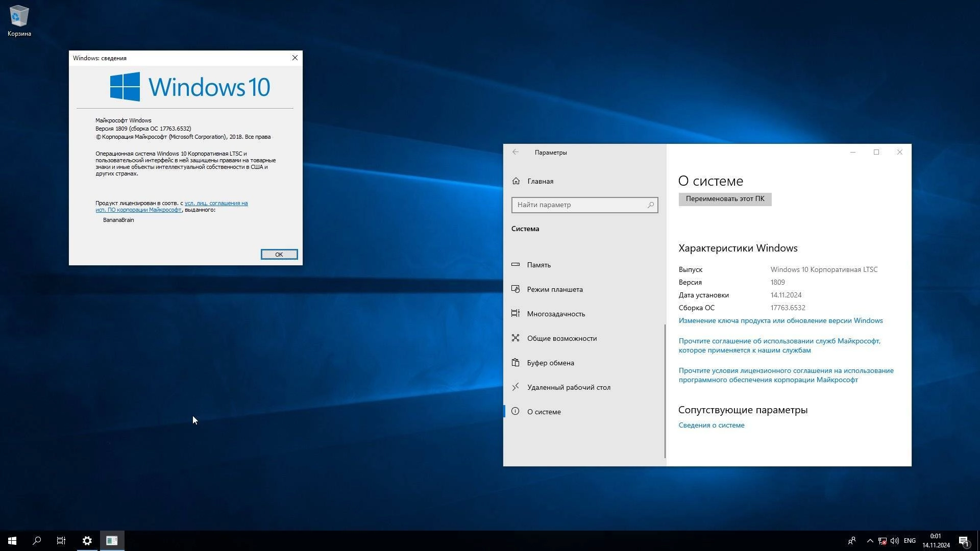Click the network status tray icon
This screenshot has height=551, width=980.
pyautogui.click(x=882, y=541)
